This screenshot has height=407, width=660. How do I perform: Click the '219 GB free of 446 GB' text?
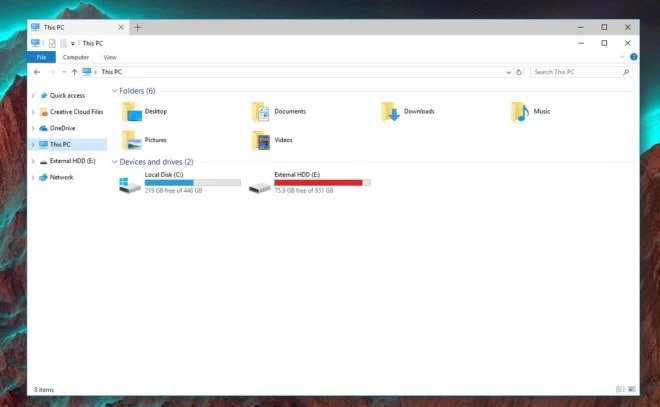pos(173,191)
